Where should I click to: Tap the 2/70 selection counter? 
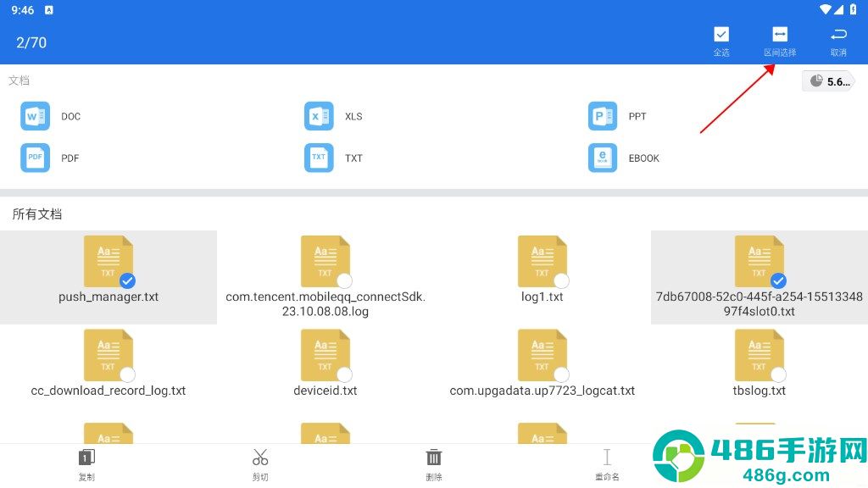tap(31, 42)
